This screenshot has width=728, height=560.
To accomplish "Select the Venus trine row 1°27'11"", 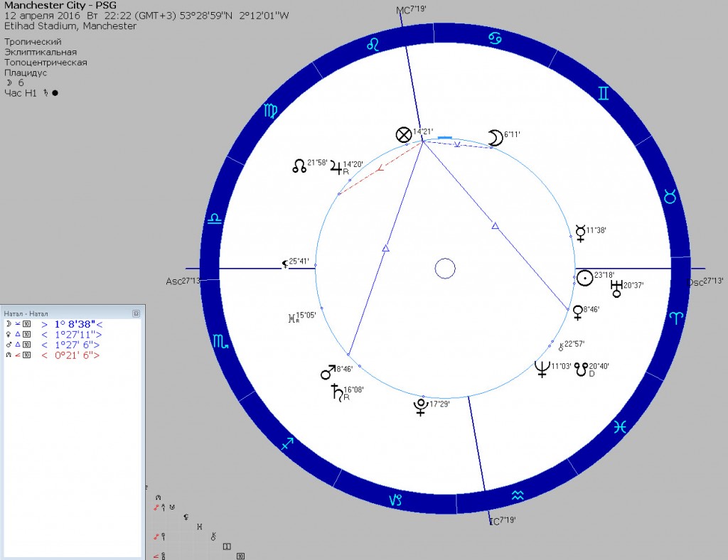I will [x=71, y=334].
